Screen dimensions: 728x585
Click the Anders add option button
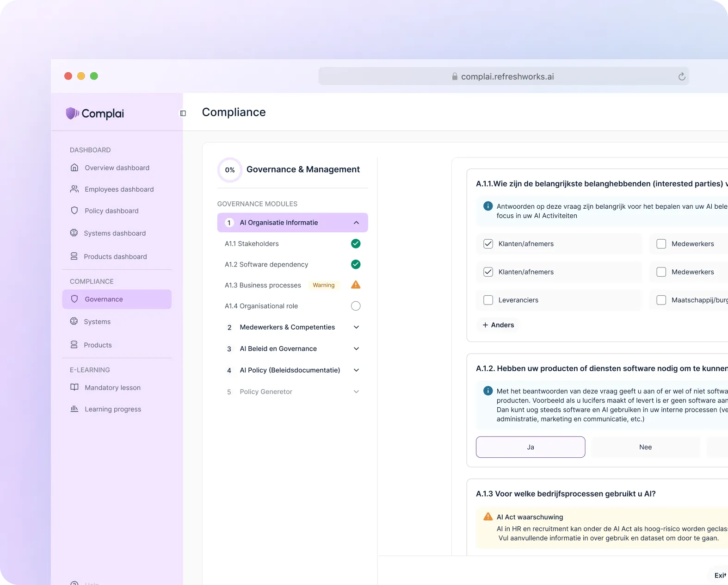click(x=498, y=325)
